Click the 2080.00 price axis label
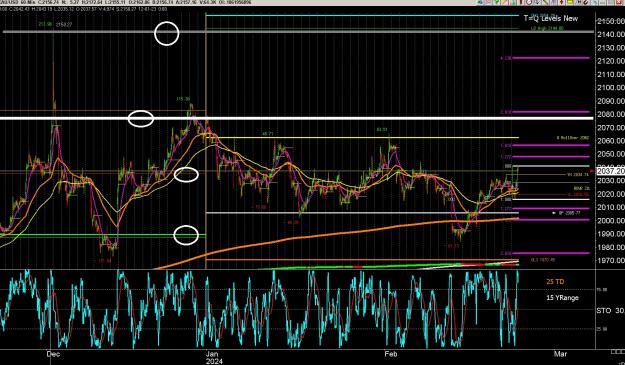This screenshot has height=365, width=625. [x=611, y=114]
